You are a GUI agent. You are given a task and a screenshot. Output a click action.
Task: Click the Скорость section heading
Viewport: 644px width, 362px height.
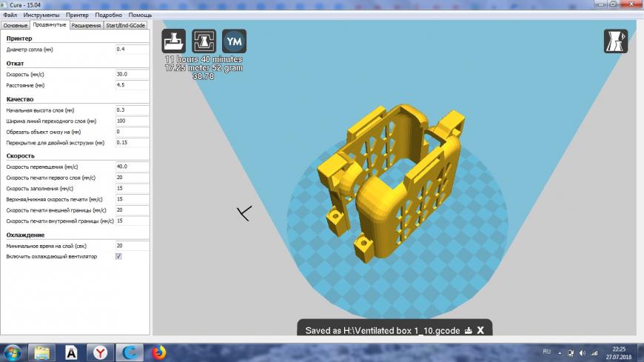click(x=20, y=155)
